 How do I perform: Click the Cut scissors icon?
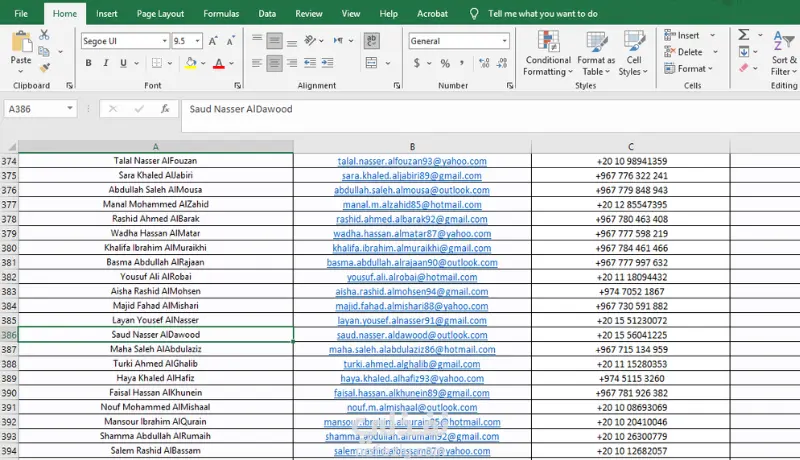[44, 35]
